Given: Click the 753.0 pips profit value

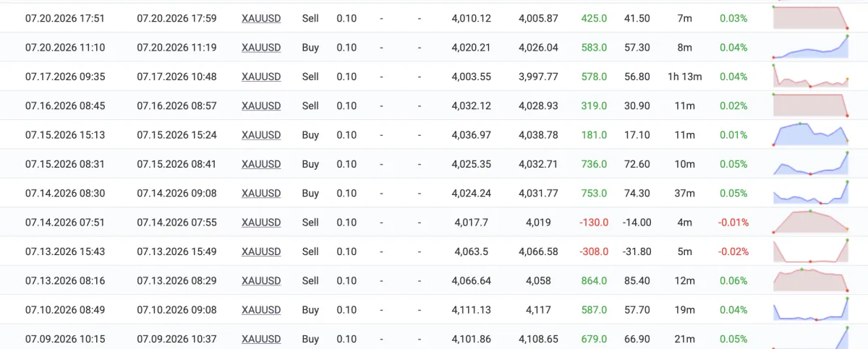Looking at the screenshot, I should 594,193.
